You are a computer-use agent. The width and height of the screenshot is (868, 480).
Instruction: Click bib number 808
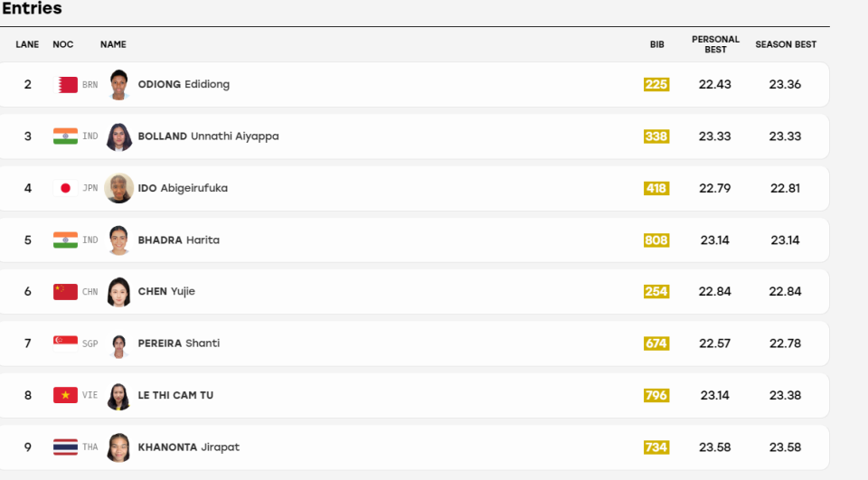click(656, 240)
